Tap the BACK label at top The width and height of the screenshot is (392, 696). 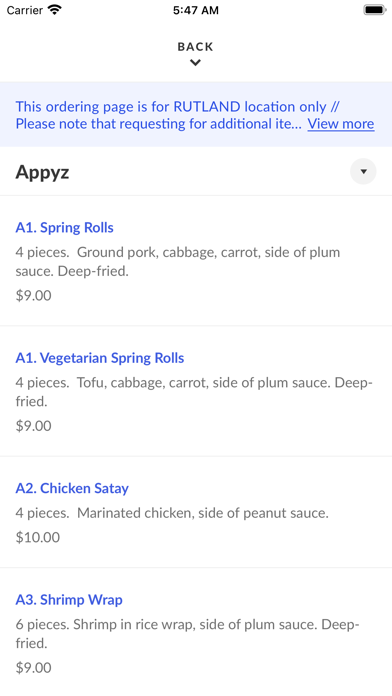[x=195, y=47]
